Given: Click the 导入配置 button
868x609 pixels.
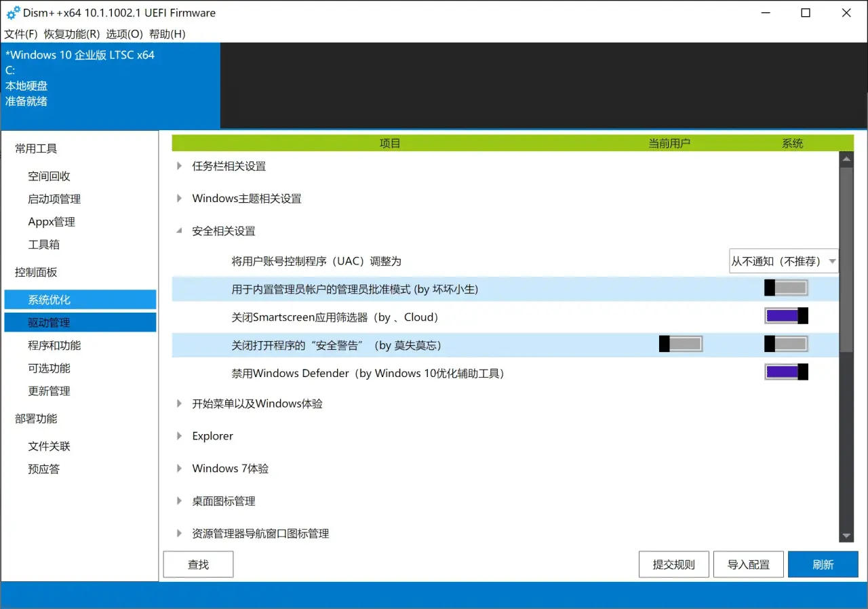Looking at the screenshot, I should (x=748, y=564).
